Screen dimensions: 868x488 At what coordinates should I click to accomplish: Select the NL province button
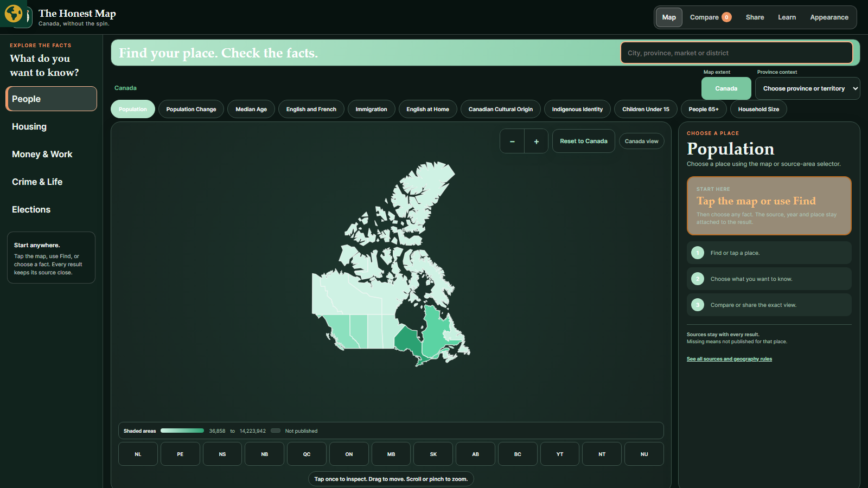(x=138, y=454)
